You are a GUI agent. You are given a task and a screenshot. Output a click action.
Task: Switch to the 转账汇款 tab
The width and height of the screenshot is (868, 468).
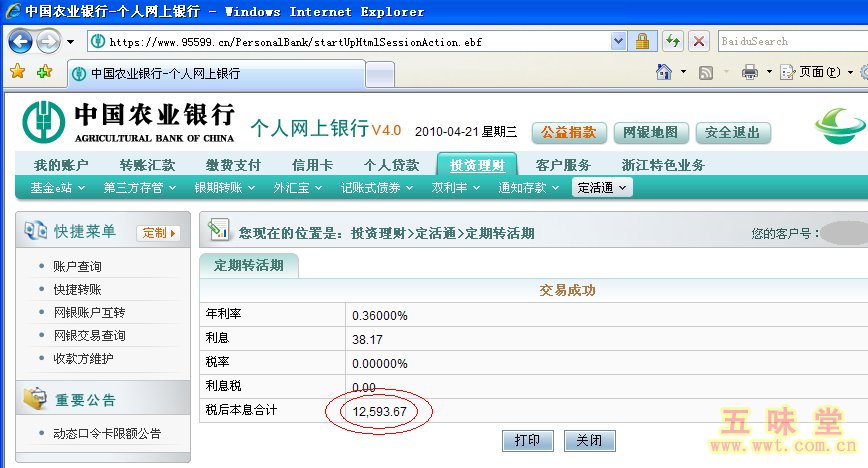147,165
